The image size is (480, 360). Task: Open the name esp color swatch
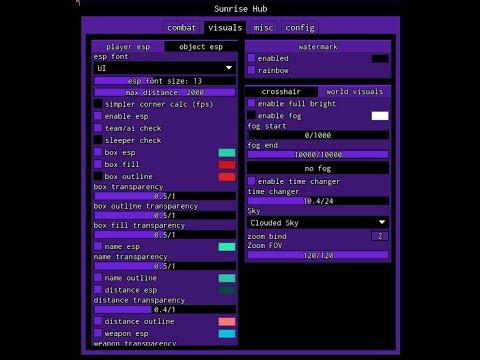[227, 247]
